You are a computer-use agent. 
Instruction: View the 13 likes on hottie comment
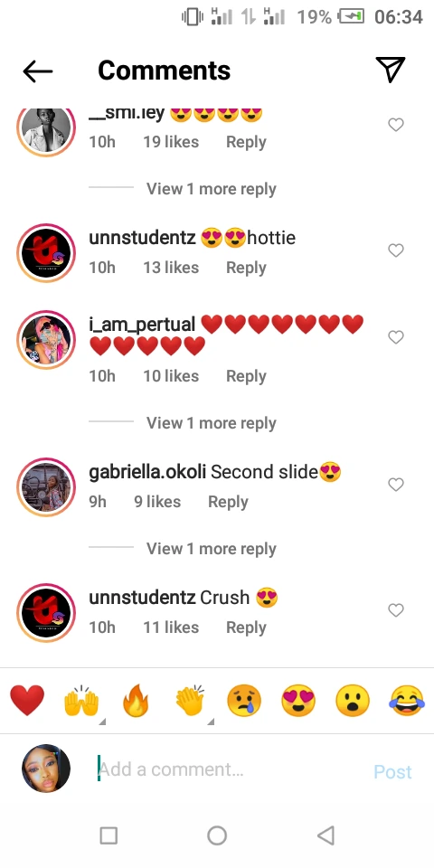171,268
